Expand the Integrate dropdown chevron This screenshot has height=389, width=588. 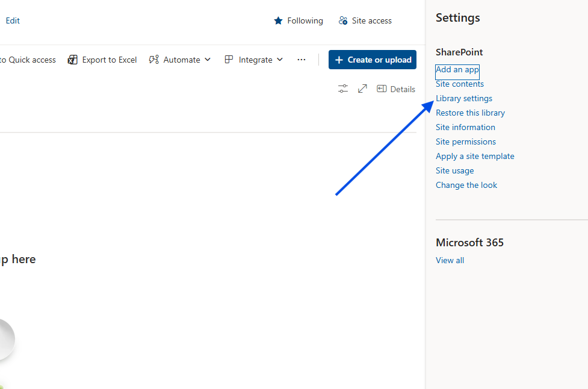[x=279, y=60]
